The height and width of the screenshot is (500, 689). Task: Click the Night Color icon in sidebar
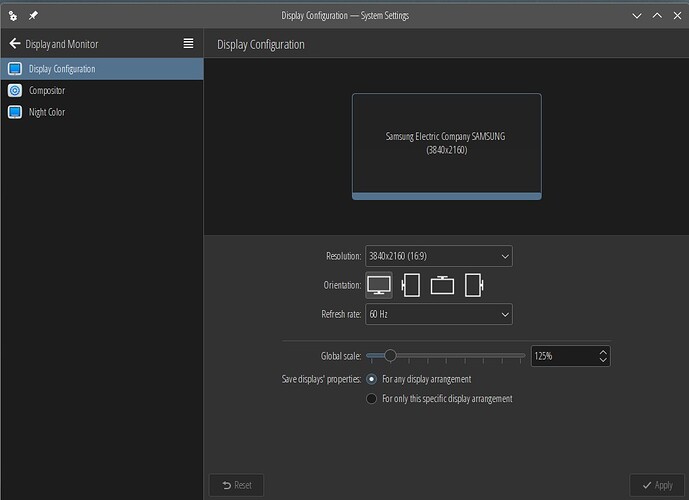click(15, 112)
